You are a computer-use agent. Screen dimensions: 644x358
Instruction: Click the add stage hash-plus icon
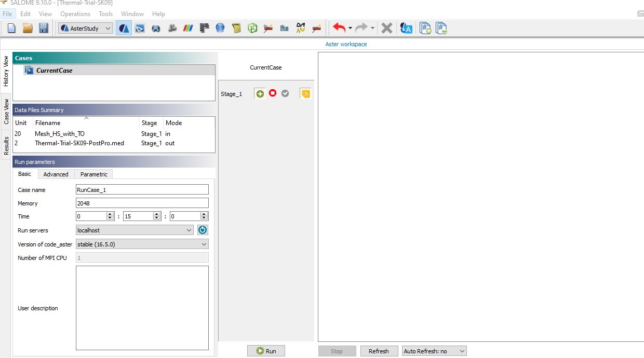(425, 29)
